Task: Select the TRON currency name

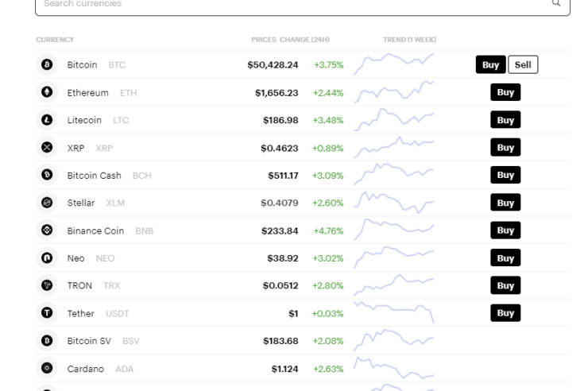Action: coord(79,285)
